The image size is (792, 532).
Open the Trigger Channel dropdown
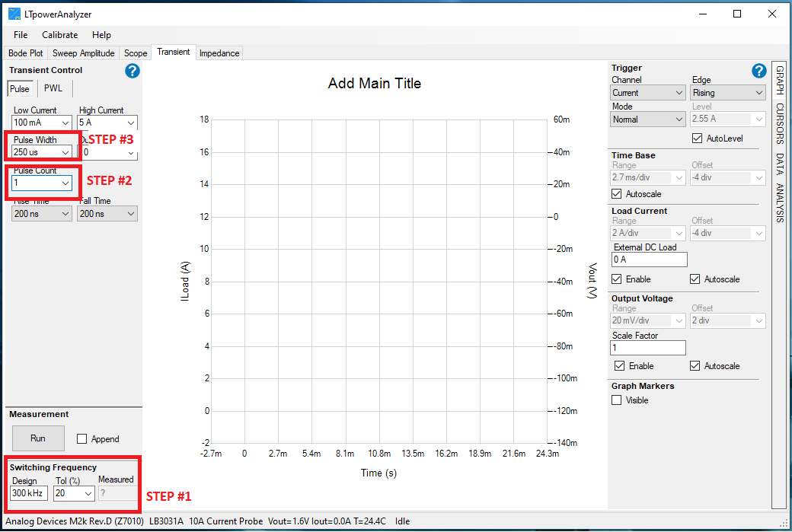click(x=647, y=92)
